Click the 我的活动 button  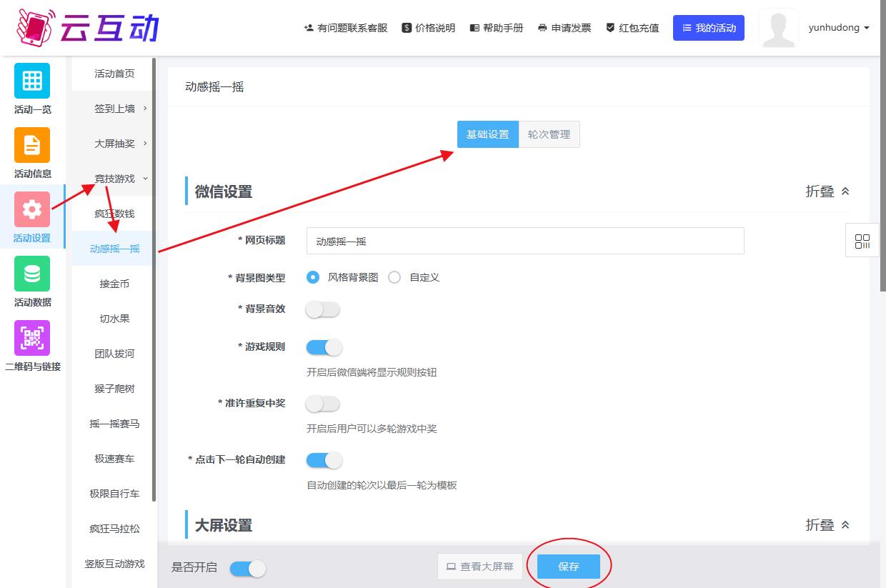[x=709, y=28]
